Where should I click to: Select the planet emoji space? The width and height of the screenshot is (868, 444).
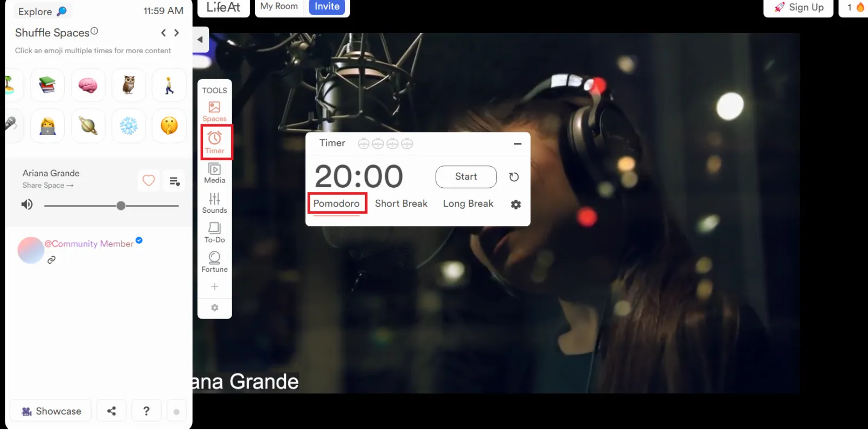point(88,126)
